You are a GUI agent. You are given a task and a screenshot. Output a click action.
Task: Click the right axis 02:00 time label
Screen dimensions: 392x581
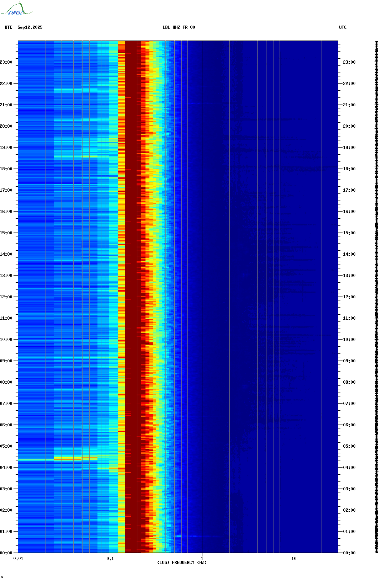coord(349,510)
